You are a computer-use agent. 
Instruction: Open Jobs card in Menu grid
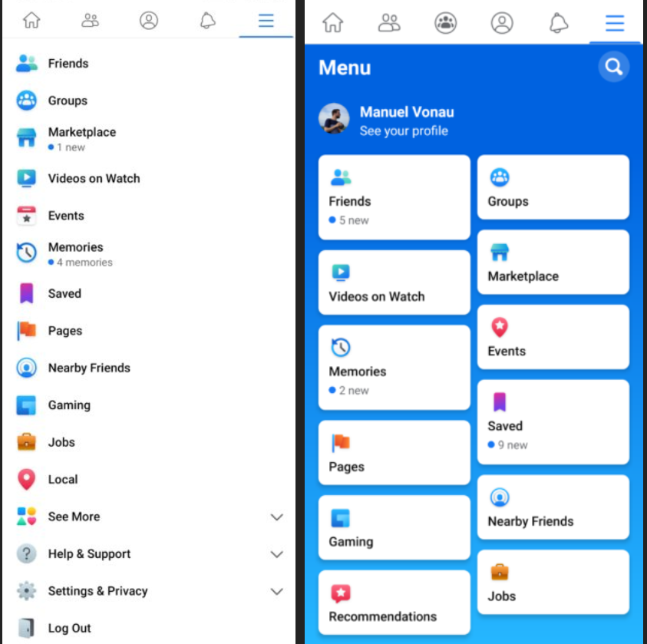point(553,582)
